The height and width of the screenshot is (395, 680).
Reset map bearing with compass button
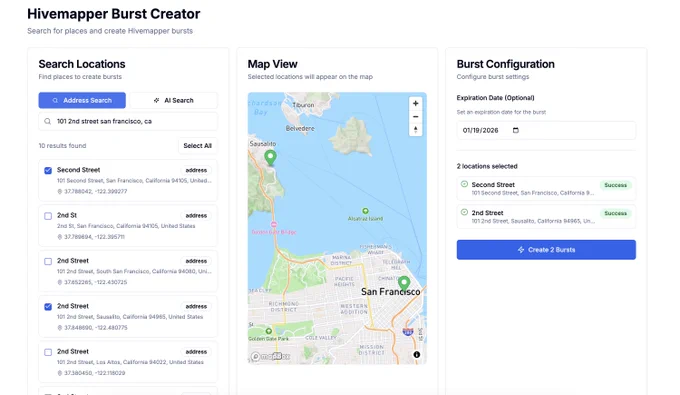tap(415, 129)
